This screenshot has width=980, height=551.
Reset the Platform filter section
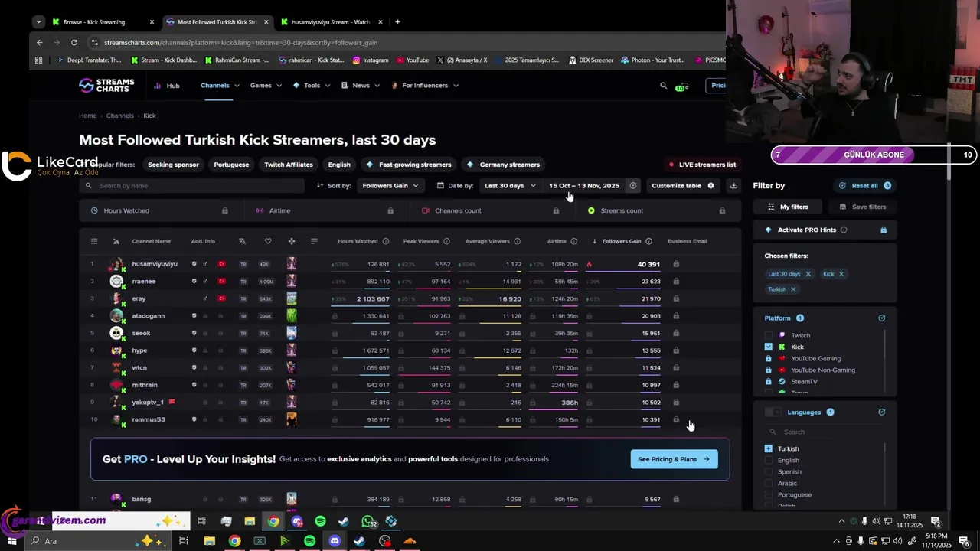(x=881, y=318)
